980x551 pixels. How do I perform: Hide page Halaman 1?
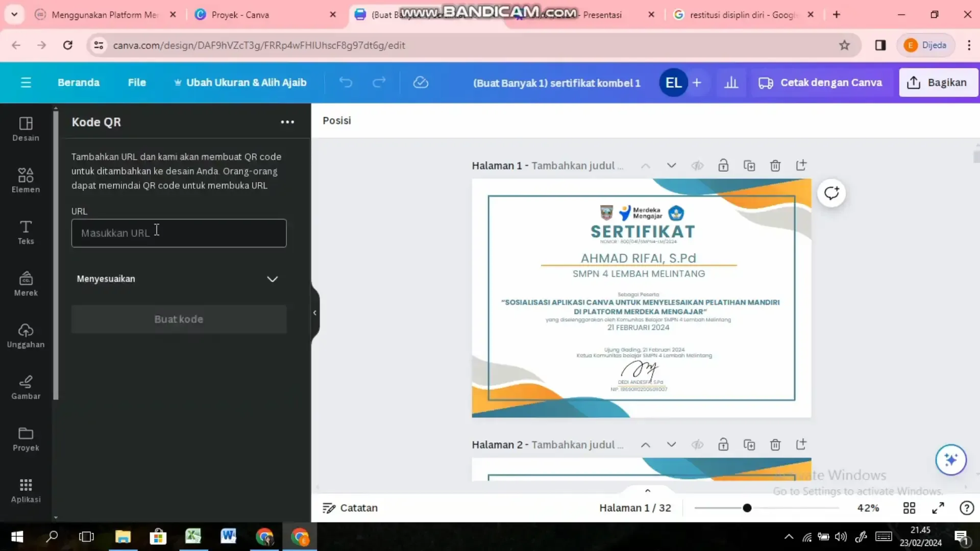[x=697, y=165]
